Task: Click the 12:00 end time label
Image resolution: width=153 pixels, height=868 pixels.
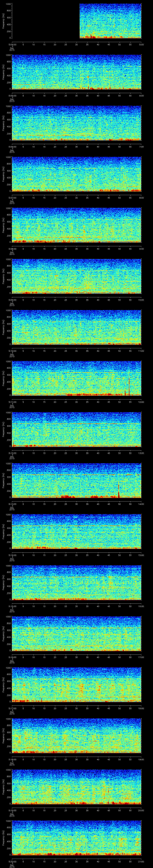Action: (141, 402)
